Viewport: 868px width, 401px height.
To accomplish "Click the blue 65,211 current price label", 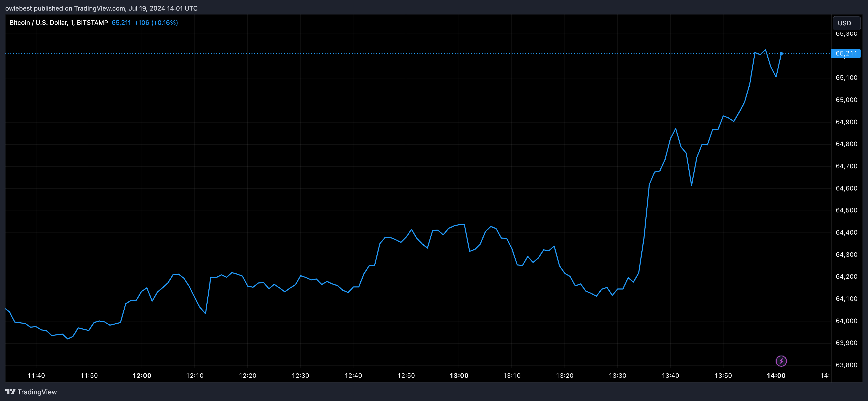I will 846,53.
